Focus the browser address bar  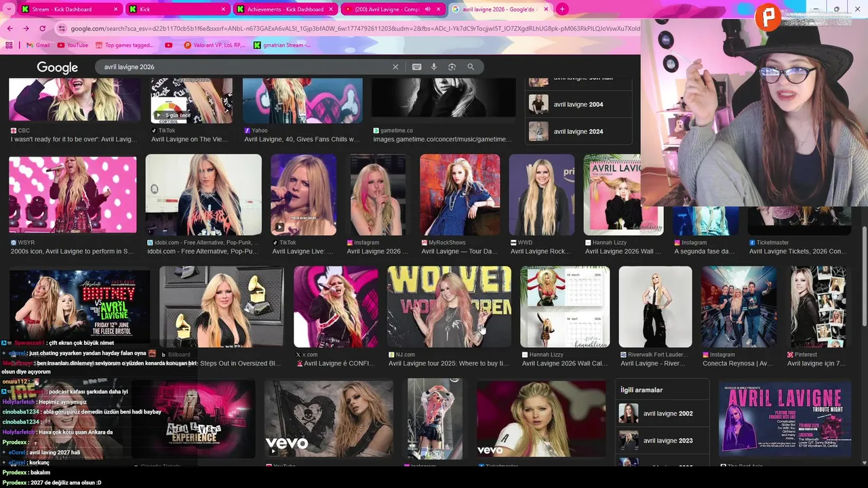point(355,28)
